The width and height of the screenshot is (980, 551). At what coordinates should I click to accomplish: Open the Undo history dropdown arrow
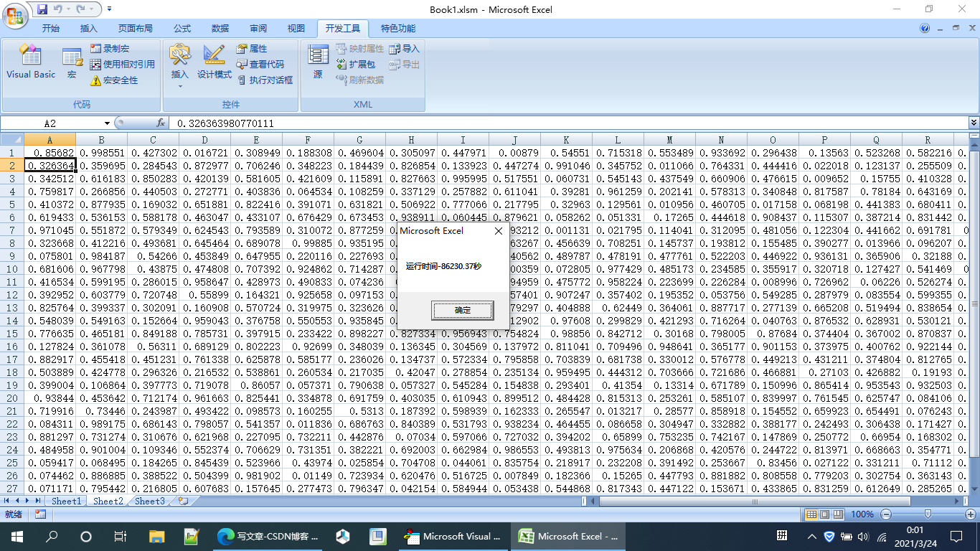click(67, 9)
